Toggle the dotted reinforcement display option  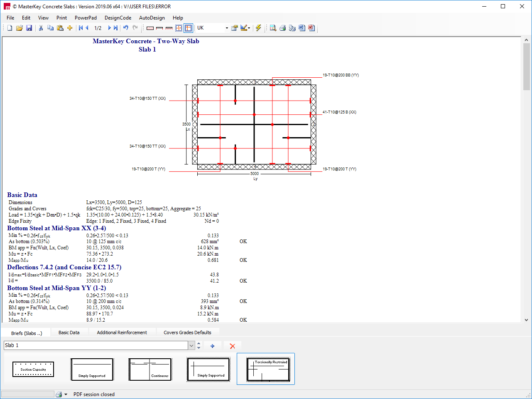[150, 28]
